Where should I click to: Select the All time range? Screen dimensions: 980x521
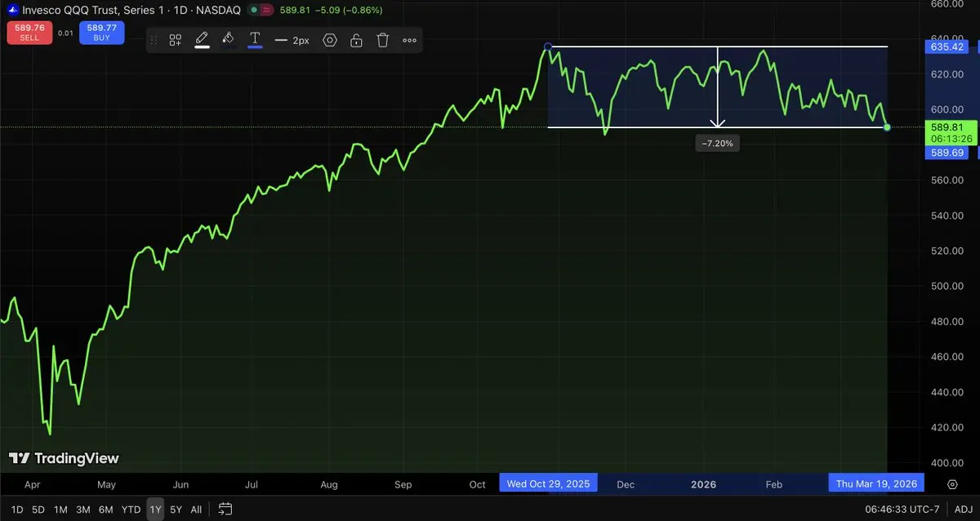196,510
